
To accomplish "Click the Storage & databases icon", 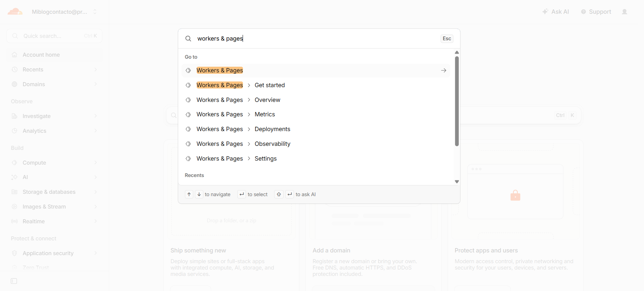I will (14, 192).
